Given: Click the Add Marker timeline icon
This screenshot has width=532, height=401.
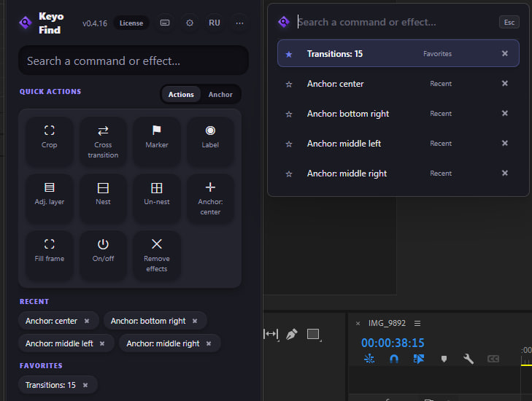Looking at the screenshot, I should click(x=444, y=359).
